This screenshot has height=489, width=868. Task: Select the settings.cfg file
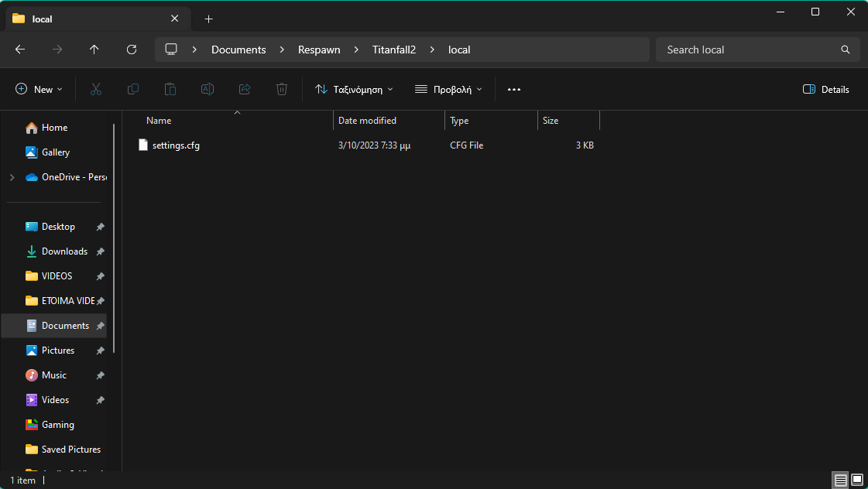coord(176,145)
